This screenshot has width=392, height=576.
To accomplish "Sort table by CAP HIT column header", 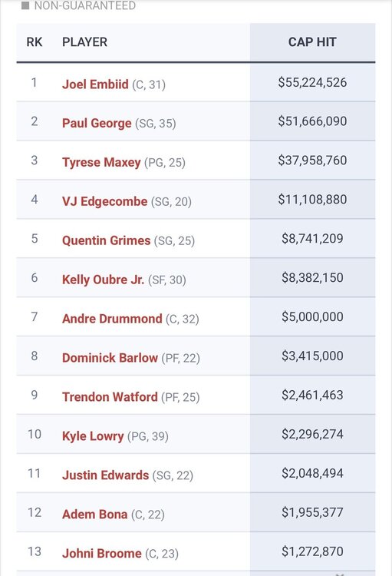I will (x=312, y=42).
